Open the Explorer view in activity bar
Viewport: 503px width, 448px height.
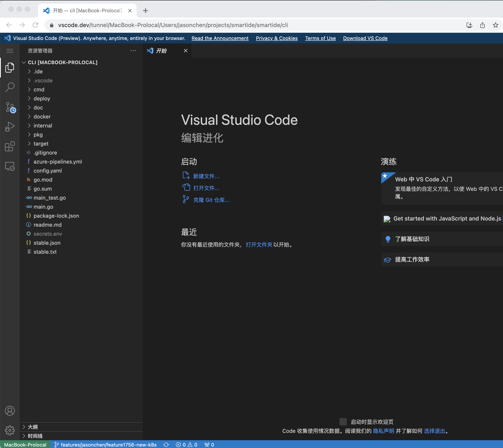coord(10,67)
